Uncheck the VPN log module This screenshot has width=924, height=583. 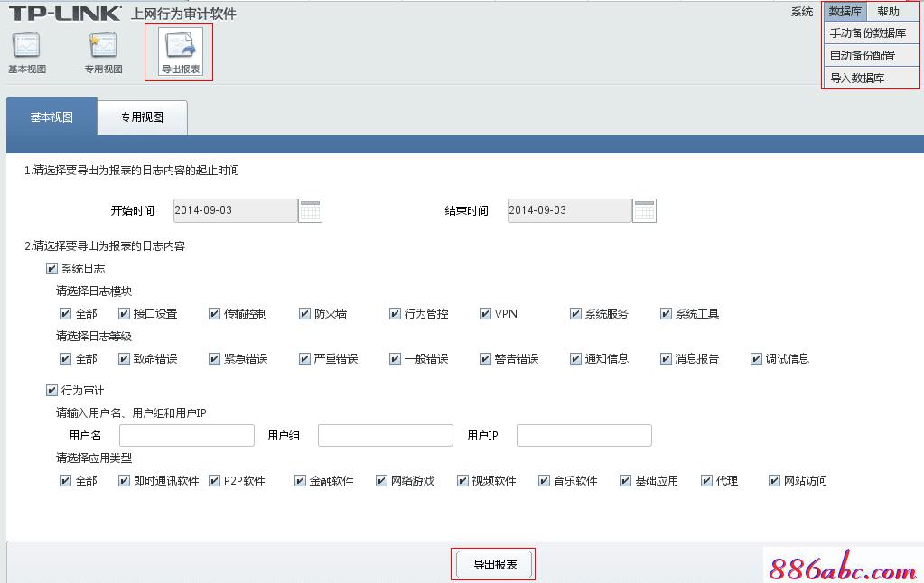(484, 313)
